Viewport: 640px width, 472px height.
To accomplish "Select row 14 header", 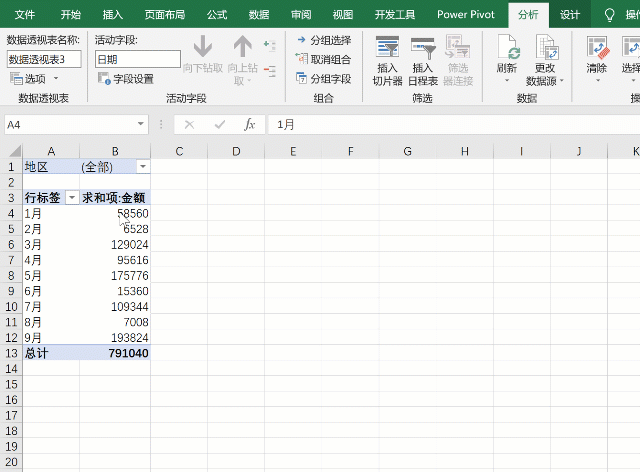I will [x=11, y=369].
